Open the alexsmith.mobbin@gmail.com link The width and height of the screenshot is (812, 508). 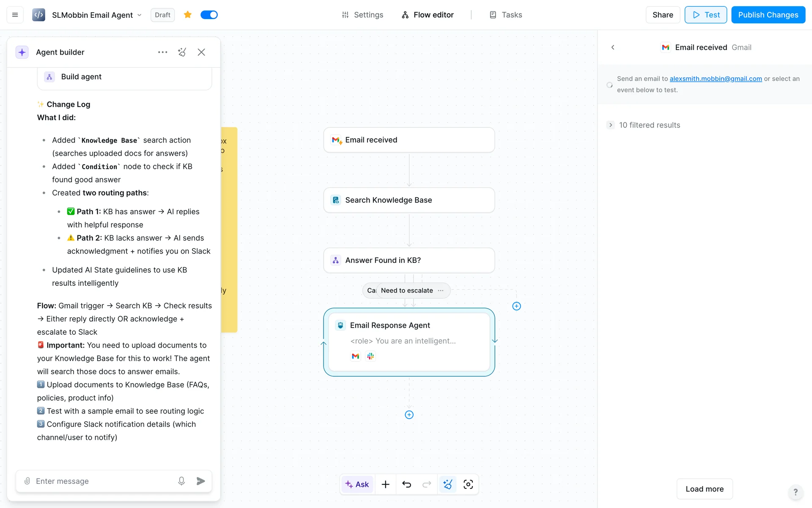(716, 79)
